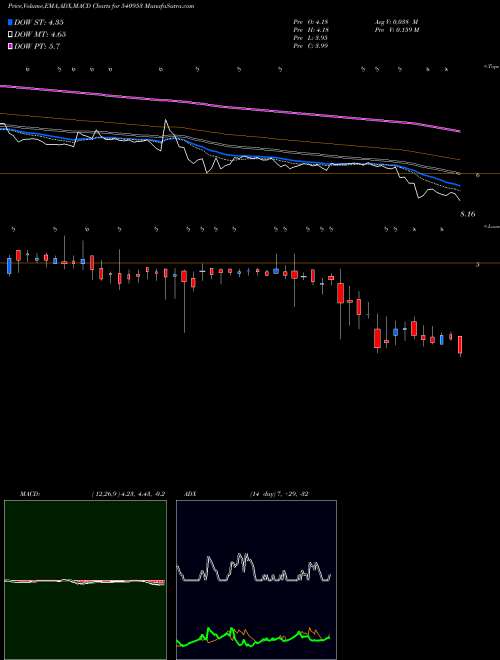Open the green MACD indicator chart
500x660 pixels.
click(85, 580)
